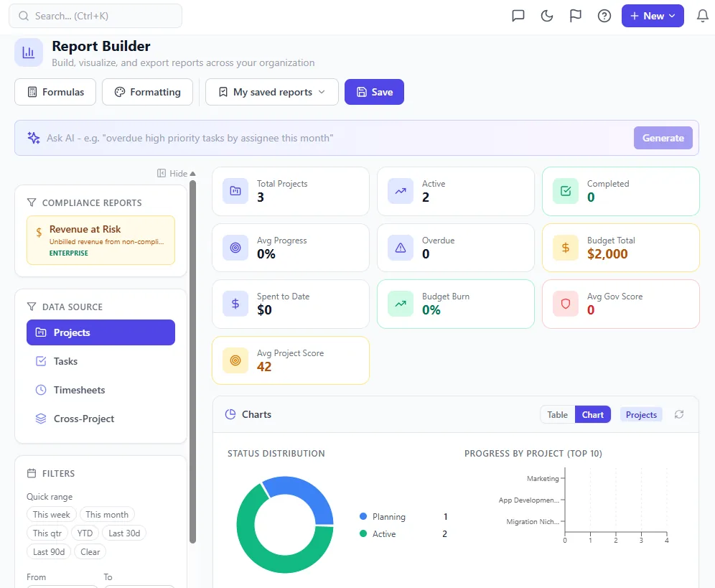715x588 pixels.
Task: Click the Spent to Date dollar icon
Action: tap(235, 304)
